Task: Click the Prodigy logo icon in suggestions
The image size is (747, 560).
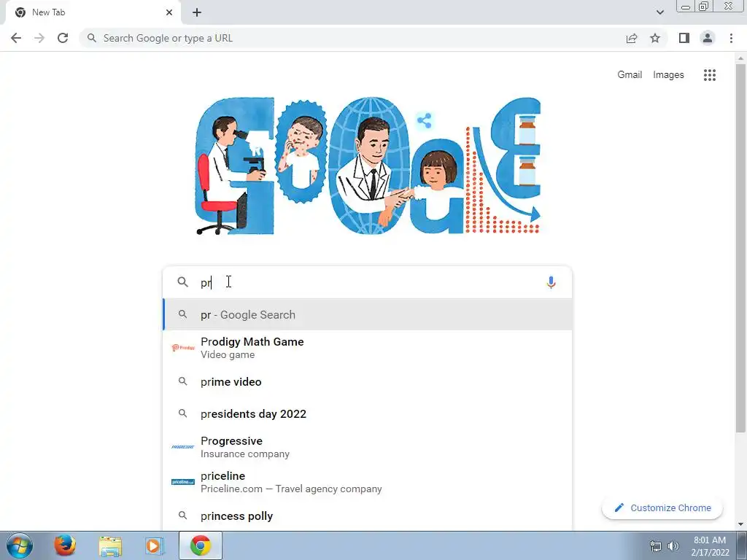Action: coord(183,348)
